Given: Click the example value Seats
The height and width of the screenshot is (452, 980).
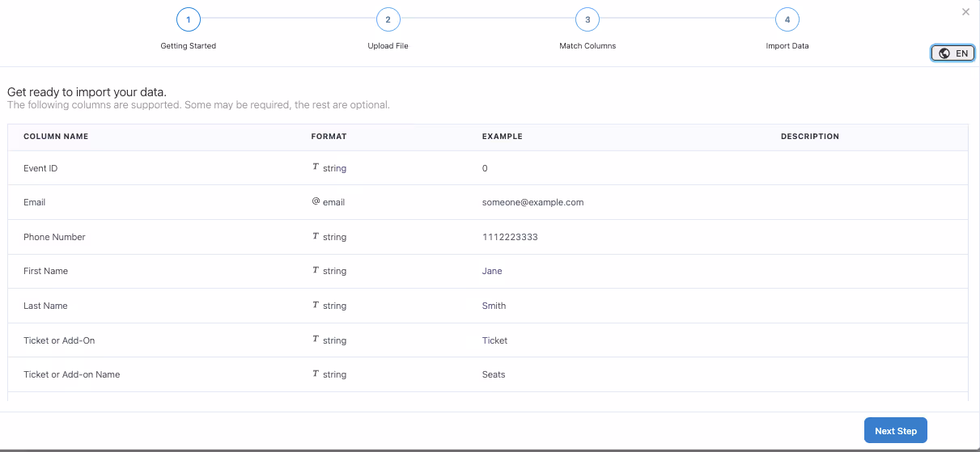Looking at the screenshot, I should tap(494, 374).
